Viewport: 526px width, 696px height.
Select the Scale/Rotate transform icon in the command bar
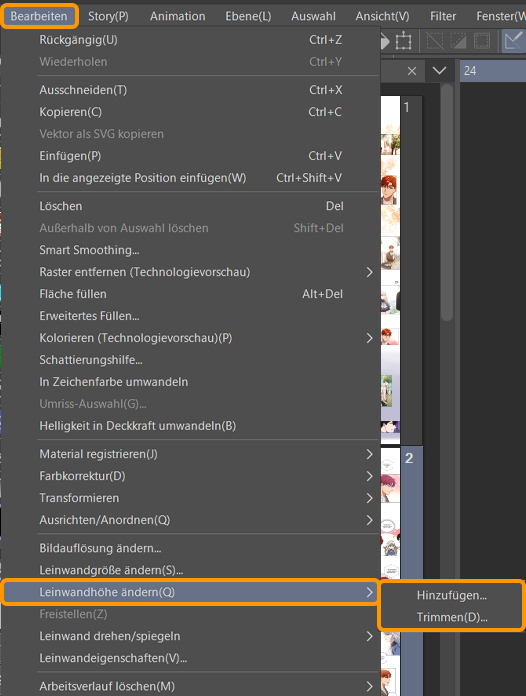403,41
